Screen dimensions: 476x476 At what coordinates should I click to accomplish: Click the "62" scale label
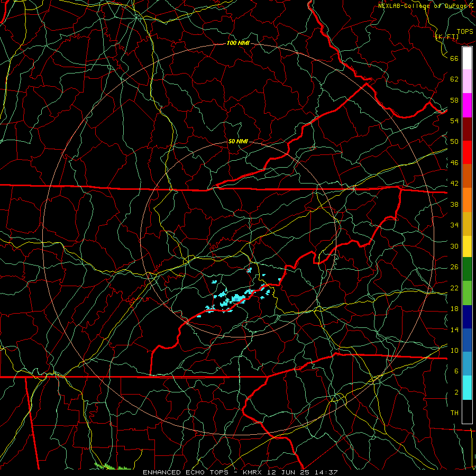(454, 79)
